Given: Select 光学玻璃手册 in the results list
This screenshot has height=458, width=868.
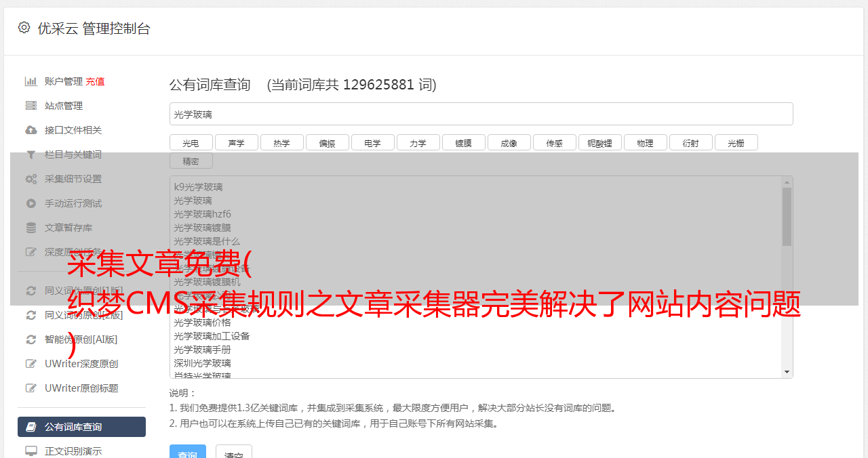Looking at the screenshot, I should pos(202,350).
